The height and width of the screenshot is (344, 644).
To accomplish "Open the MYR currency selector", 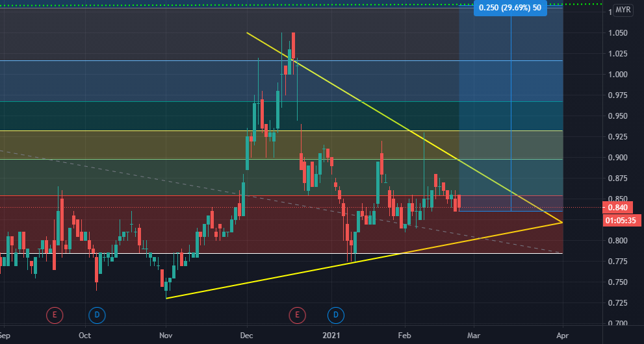I will tap(623, 10).
